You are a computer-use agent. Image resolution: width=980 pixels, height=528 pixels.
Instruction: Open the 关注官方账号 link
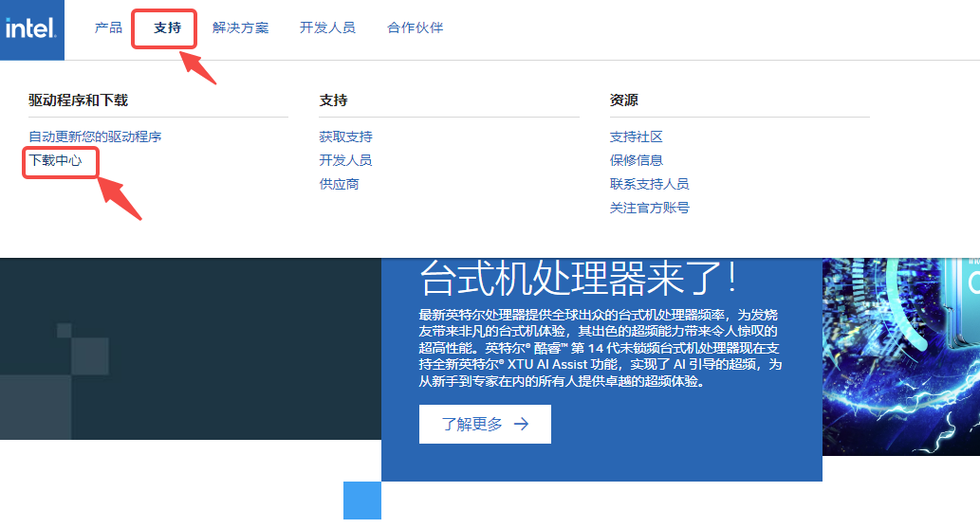pyautogui.click(x=649, y=209)
